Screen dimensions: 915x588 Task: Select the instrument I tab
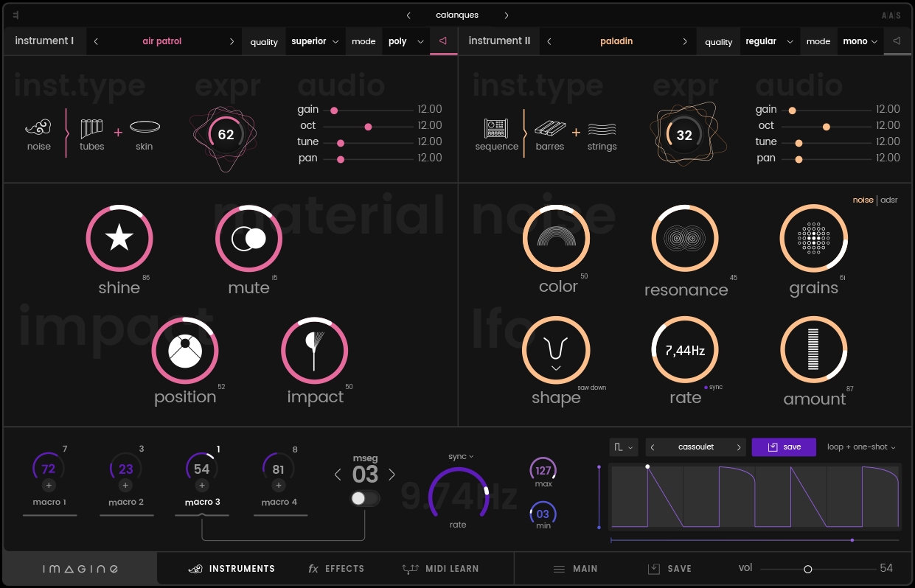[x=44, y=41]
